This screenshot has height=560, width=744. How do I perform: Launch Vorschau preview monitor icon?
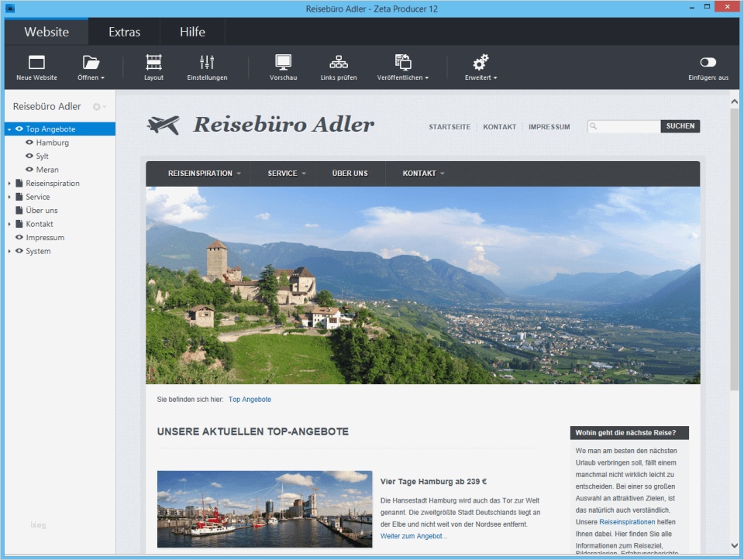point(284,62)
